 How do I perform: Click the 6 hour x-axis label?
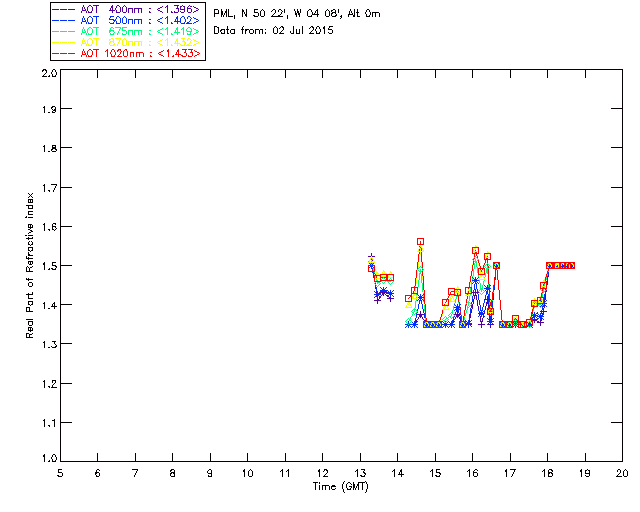(98, 473)
